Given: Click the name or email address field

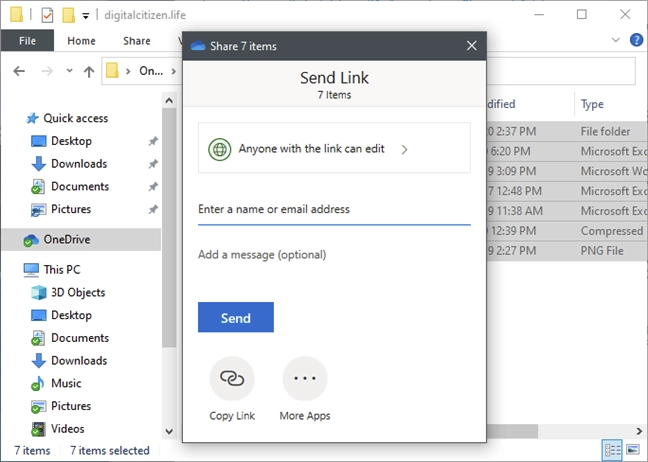Looking at the screenshot, I should (x=334, y=210).
